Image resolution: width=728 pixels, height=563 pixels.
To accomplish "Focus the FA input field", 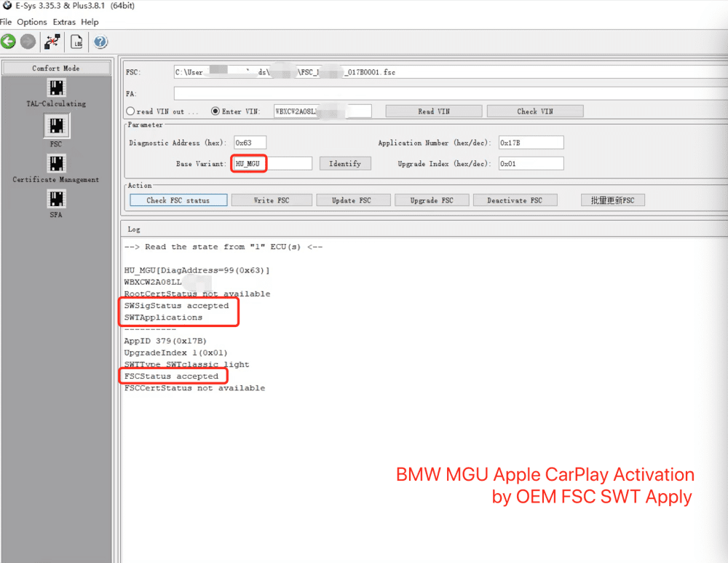I will [x=451, y=93].
